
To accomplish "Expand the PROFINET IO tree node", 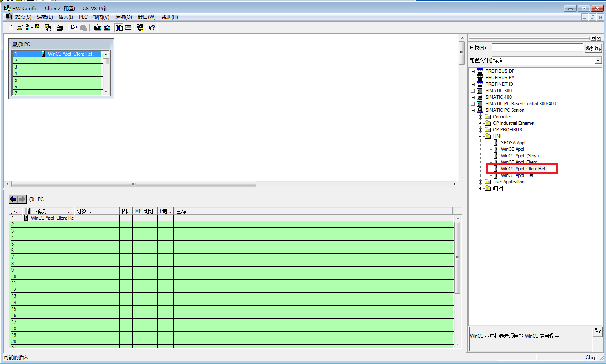I will coord(473,84).
